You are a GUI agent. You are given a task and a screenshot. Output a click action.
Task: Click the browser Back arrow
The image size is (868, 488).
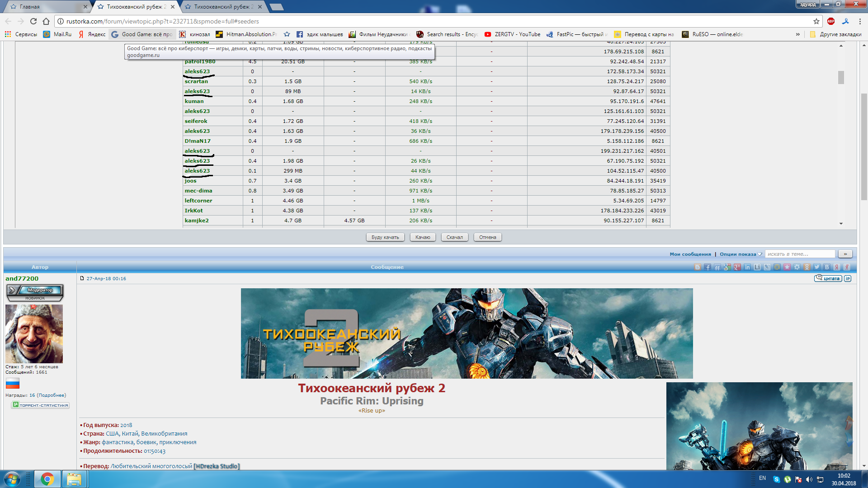click(x=8, y=21)
